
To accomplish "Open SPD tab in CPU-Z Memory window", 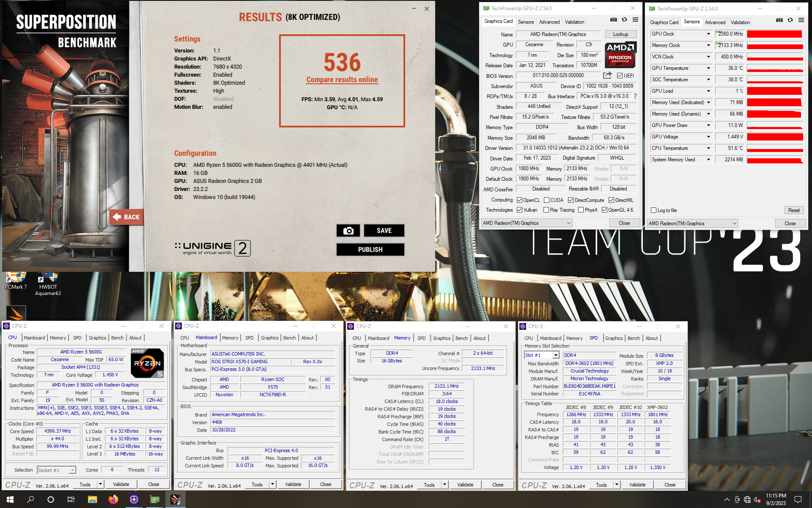I will pos(421,338).
